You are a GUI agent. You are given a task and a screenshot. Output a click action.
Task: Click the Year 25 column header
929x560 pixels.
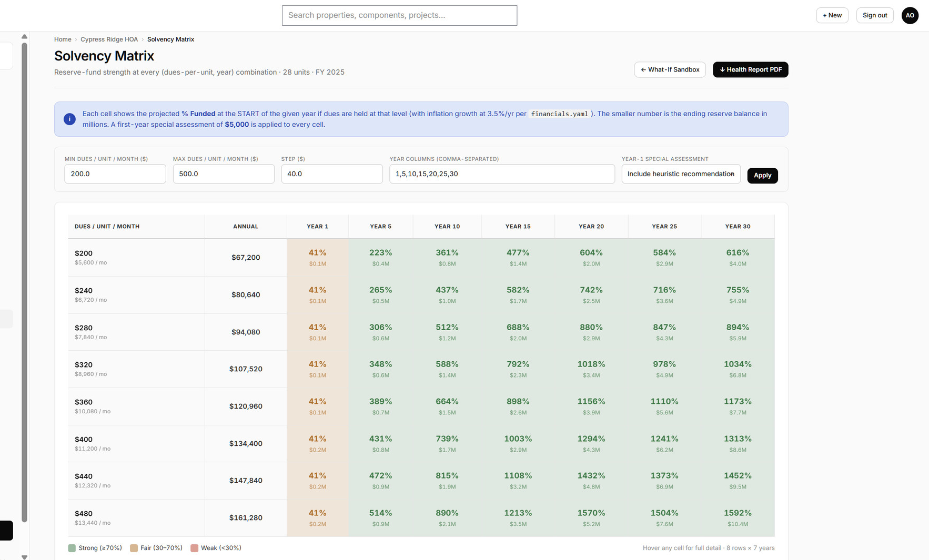664,227
